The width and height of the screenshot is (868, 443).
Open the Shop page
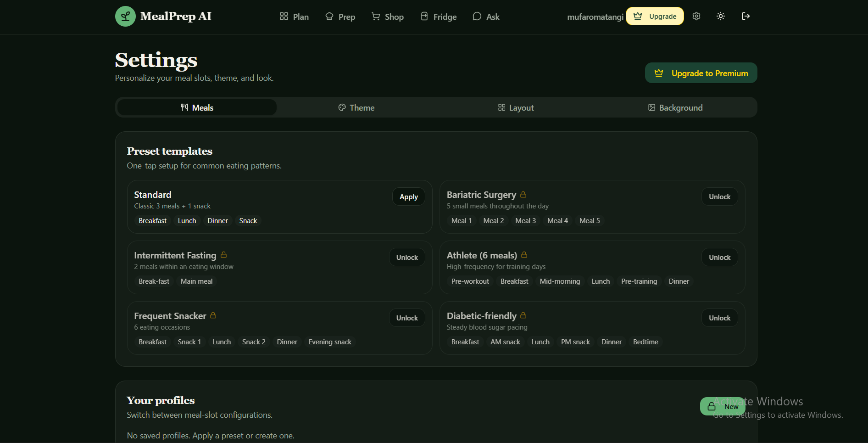(x=388, y=17)
